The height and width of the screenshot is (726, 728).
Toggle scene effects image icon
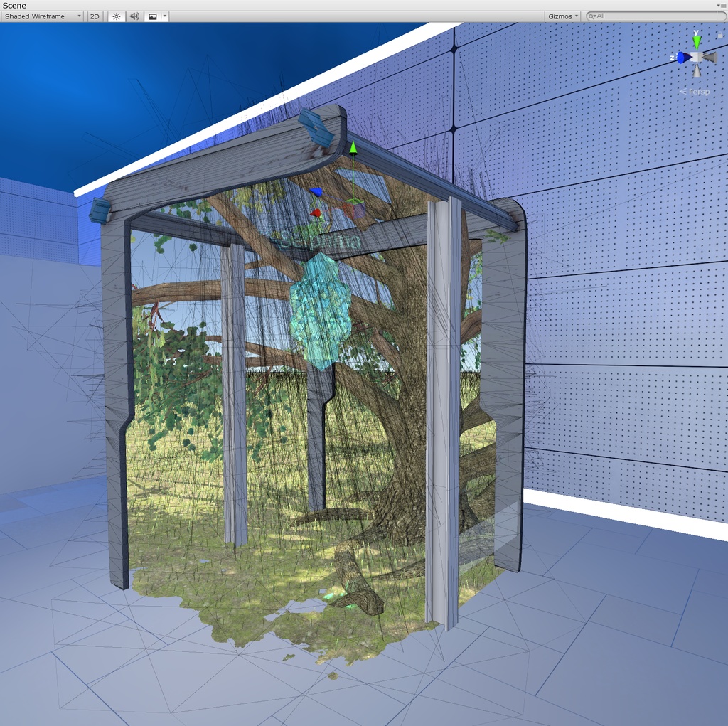coord(153,16)
